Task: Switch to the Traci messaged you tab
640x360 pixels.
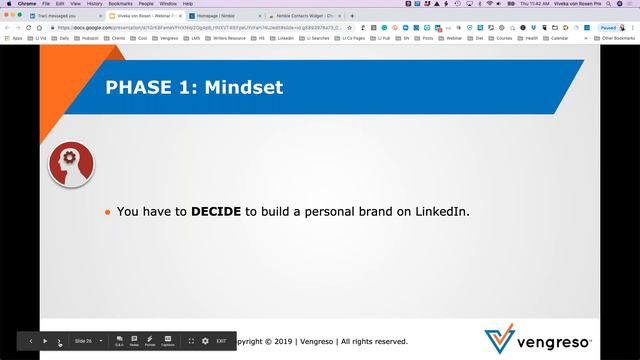Action: point(65,16)
